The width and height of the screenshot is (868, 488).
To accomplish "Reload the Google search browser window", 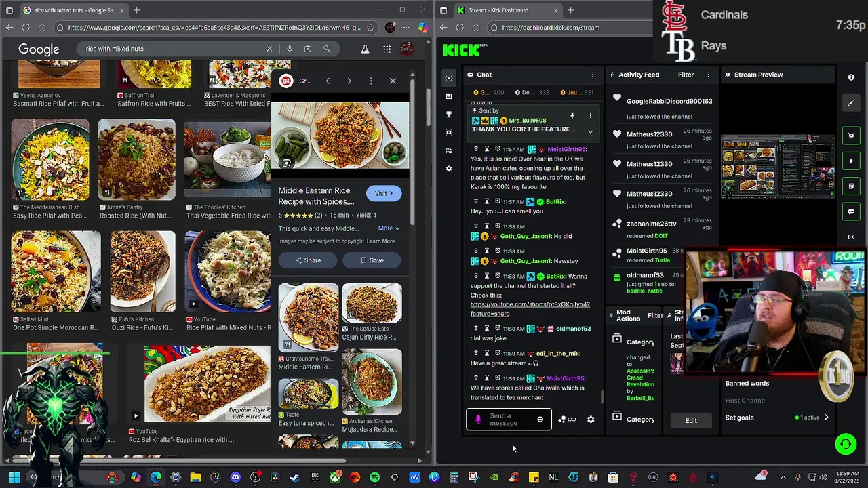I will (26, 28).
